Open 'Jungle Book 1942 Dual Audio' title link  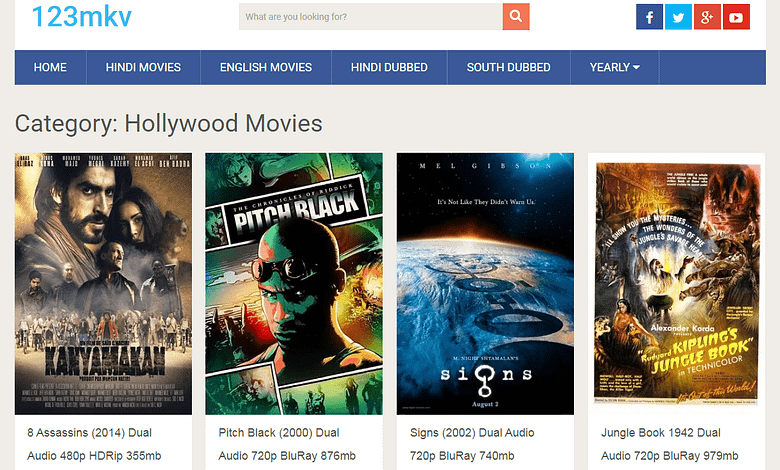(670, 444)
